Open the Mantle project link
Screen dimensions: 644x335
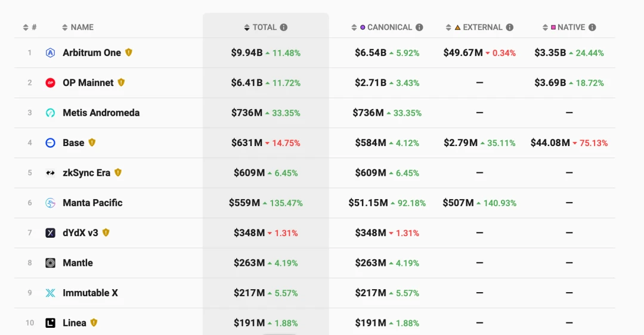click(78, 263)
